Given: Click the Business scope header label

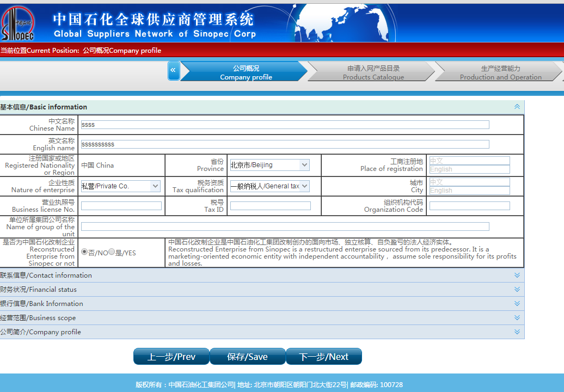Looking at the screenshot, I should point(38,318).
